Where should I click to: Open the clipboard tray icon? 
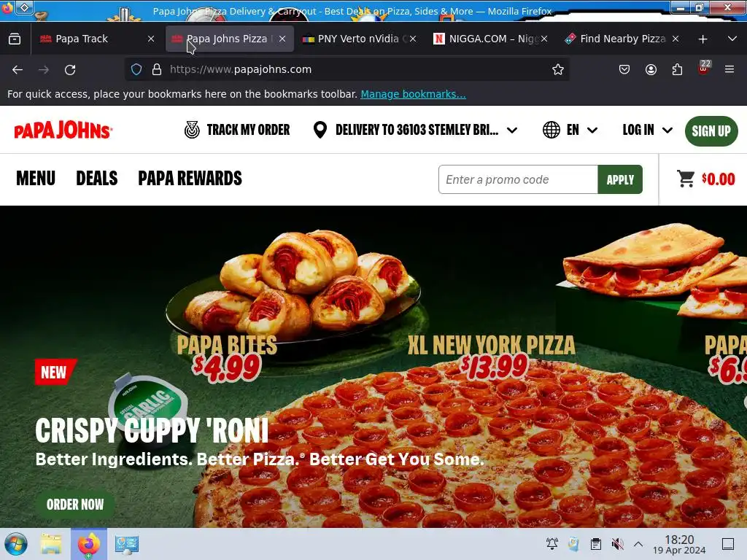click(x=595, y=544)
